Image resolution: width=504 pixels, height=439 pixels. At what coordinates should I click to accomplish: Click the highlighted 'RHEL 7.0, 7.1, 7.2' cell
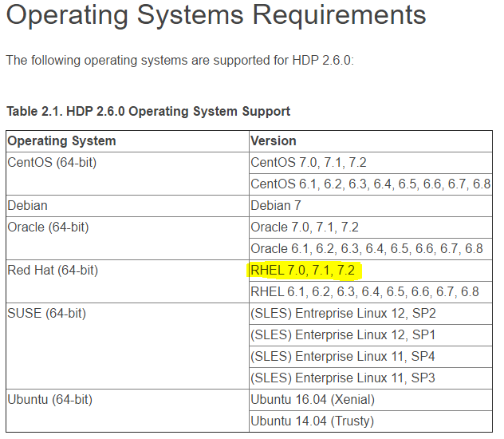[371, 271]
